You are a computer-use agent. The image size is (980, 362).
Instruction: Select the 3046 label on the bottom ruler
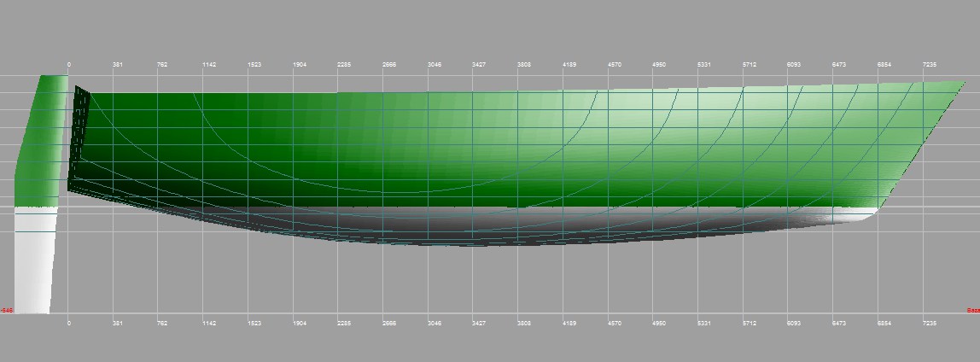pos(435,324)
